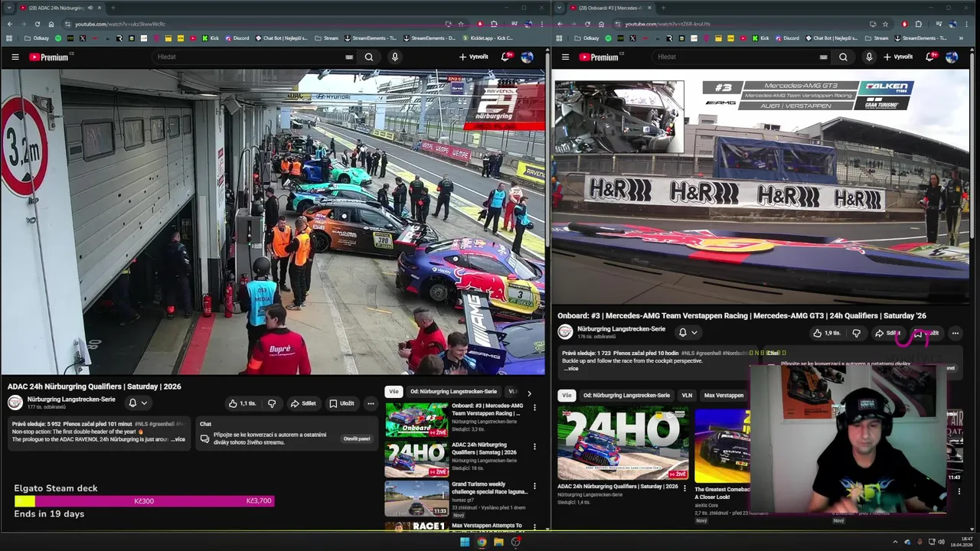The width and height of the screenshot is (980, 551).
Task: Open extensions puzzle icon in left browser
Action: click(494, 24)
